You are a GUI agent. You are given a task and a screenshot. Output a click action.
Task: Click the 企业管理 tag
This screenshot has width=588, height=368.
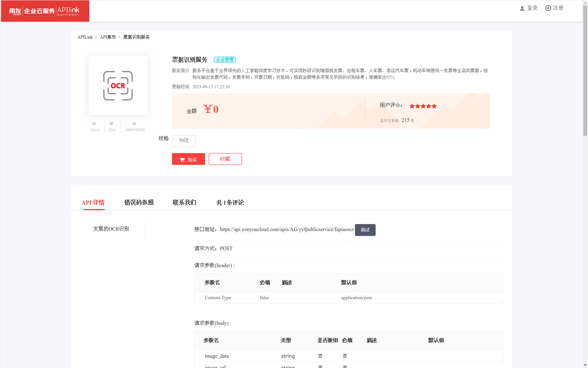pyautogui.click(x=225, y=60)
